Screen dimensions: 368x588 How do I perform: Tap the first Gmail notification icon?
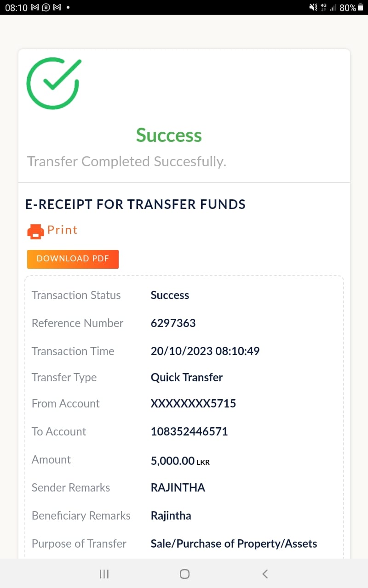click(x=35, y=8)
